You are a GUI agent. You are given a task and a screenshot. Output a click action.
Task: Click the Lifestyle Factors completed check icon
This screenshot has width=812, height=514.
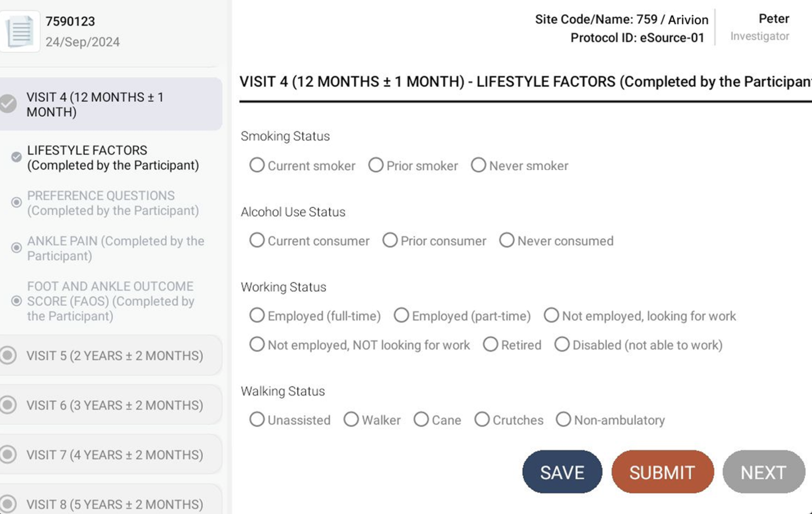pyautogui.click(x=16, y=157)
